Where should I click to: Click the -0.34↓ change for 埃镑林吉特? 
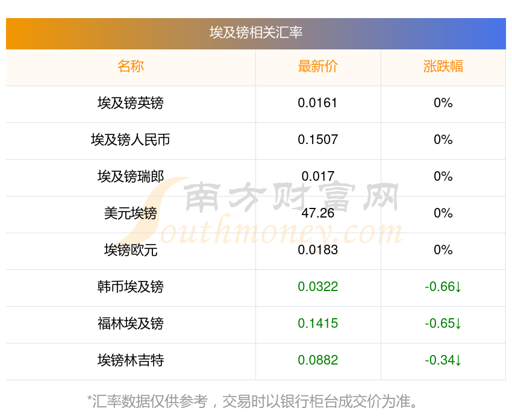[443, 360]
